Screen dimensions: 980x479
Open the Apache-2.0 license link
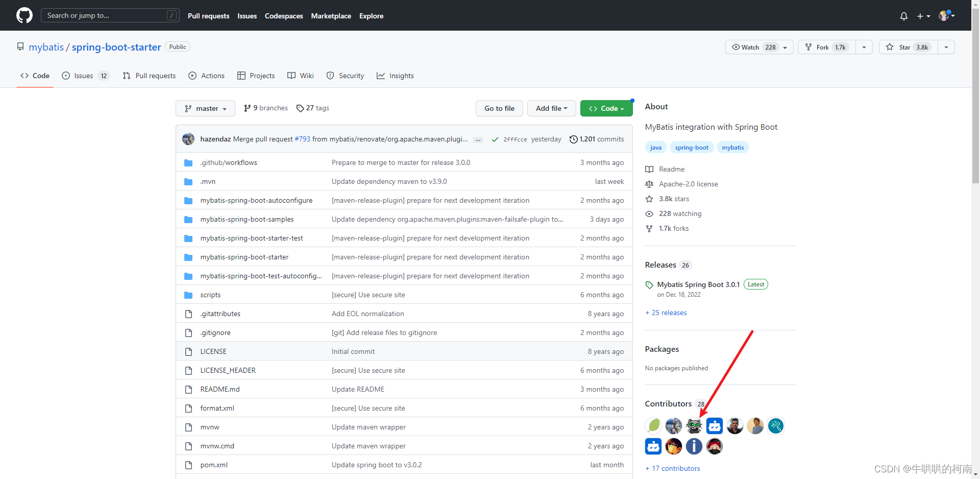pyautogui.click(x=682, y=184)
